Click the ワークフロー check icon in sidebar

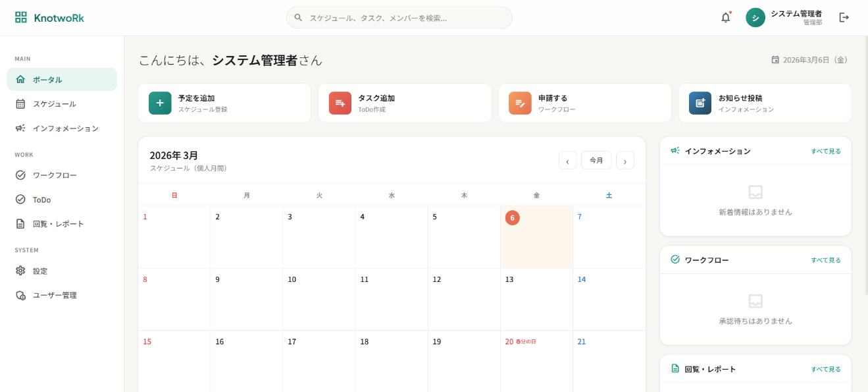[x=20, y=175]
